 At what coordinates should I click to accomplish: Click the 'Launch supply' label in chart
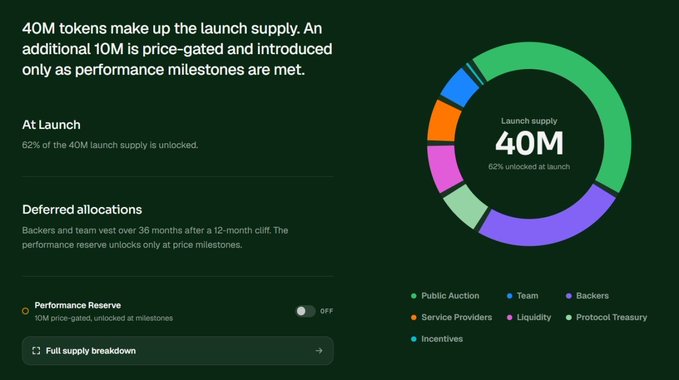[x=529, y=121]
